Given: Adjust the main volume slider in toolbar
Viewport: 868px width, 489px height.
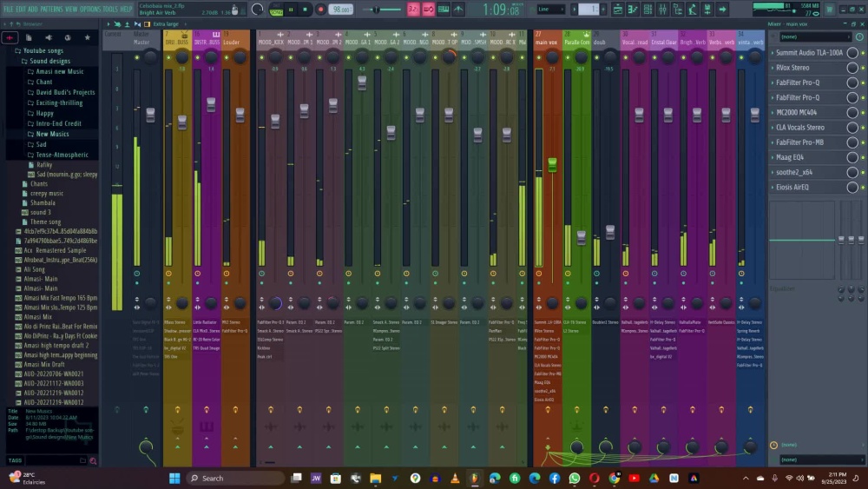Looking at the screenshot, I should 382,10.
